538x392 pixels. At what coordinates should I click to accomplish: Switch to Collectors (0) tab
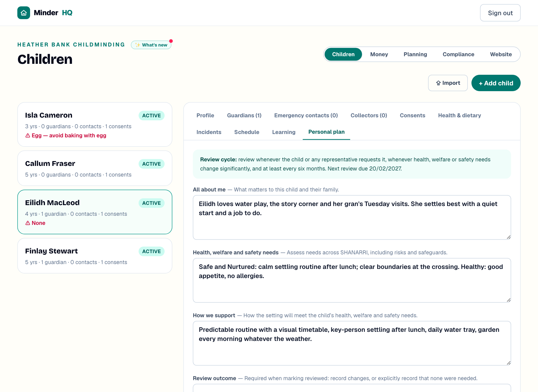tap(369, 115)
